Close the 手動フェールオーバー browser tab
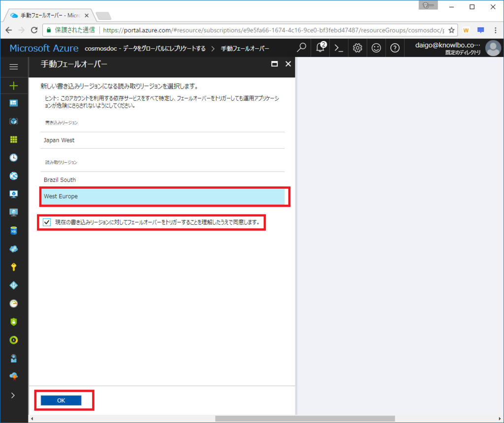 (x=87, y=15)
